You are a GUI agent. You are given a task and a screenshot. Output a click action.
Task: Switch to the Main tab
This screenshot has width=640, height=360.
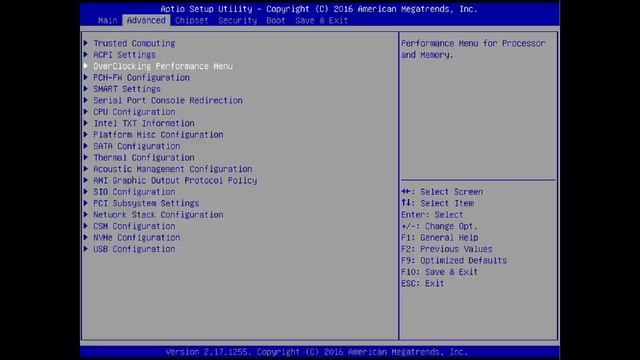(x=108, y=20)
